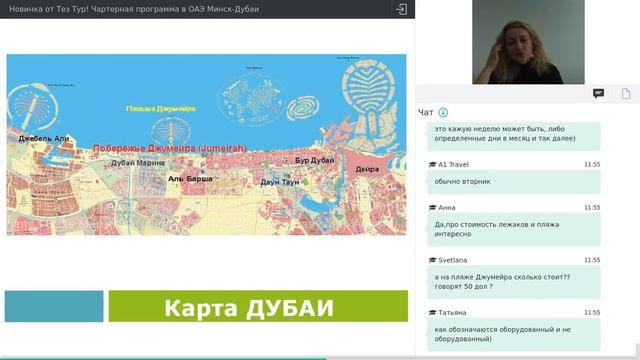Click Татьяна's message about оборудованный
The height and width of the screenshot is (360, 640).
513,334
